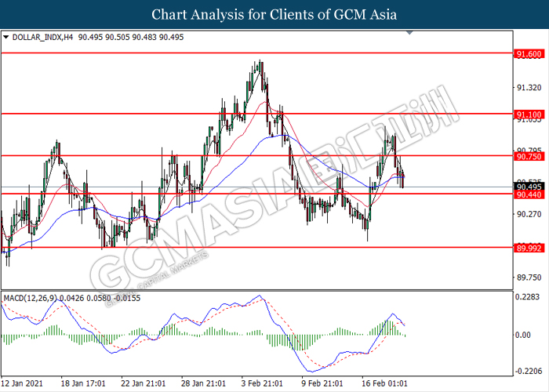This screenshot has height=392, width=549.
Task: Click the 16 Feb 01:01 date label
Action: 384,383
